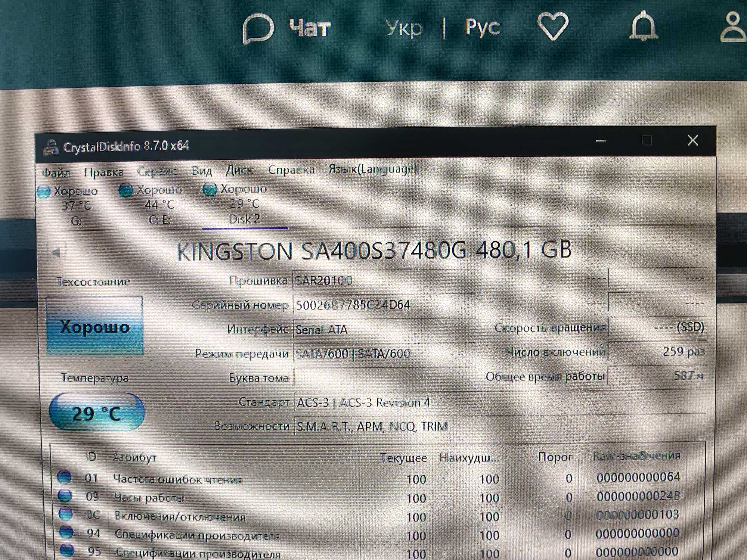
Task: Click the 37 °C temperature of disk G:
Action: (76, 206)
